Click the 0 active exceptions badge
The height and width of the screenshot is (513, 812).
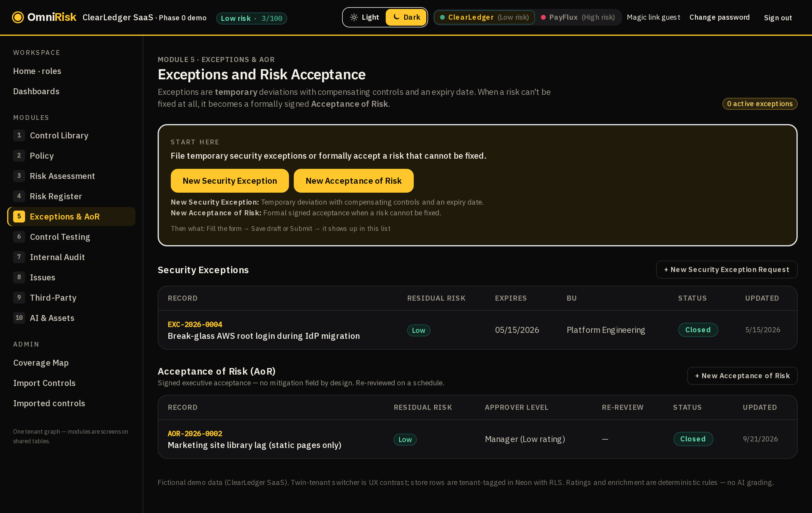760,104
